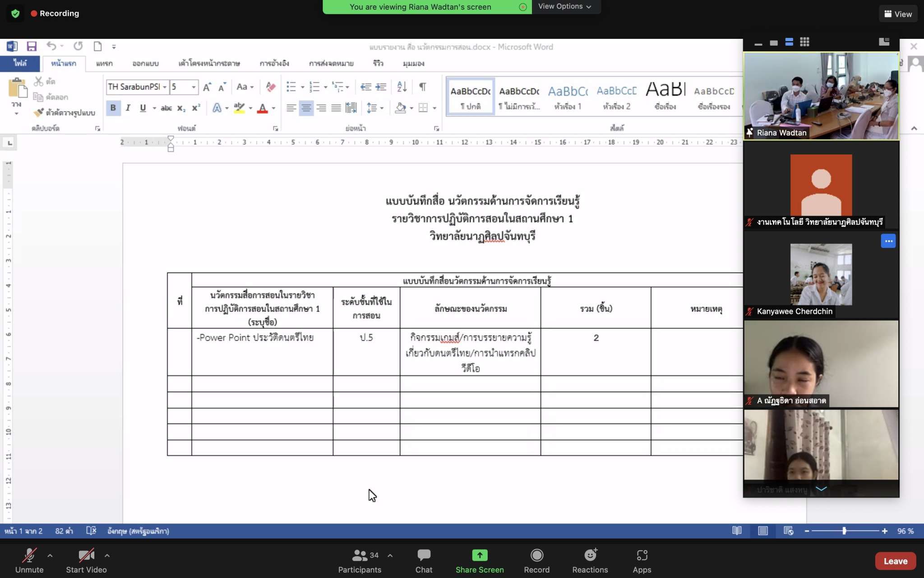Open Zoom Reactions panel
The width and height of the screenshot is (924, 578).
tap(590, 560)
